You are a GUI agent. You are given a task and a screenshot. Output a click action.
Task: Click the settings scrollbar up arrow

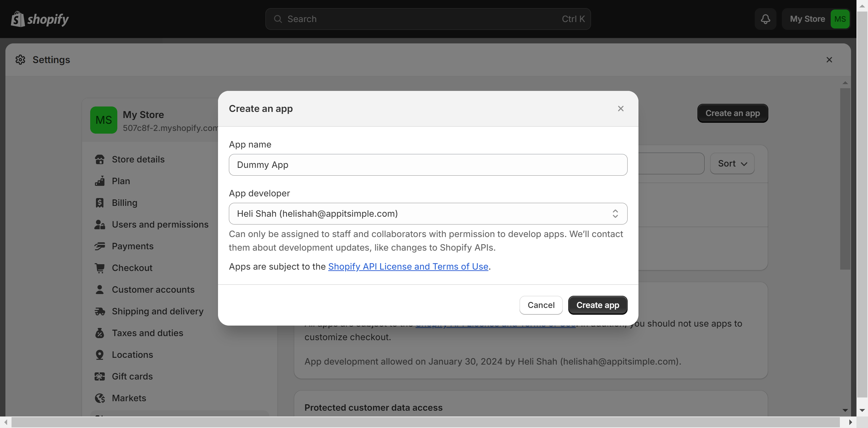845,83
